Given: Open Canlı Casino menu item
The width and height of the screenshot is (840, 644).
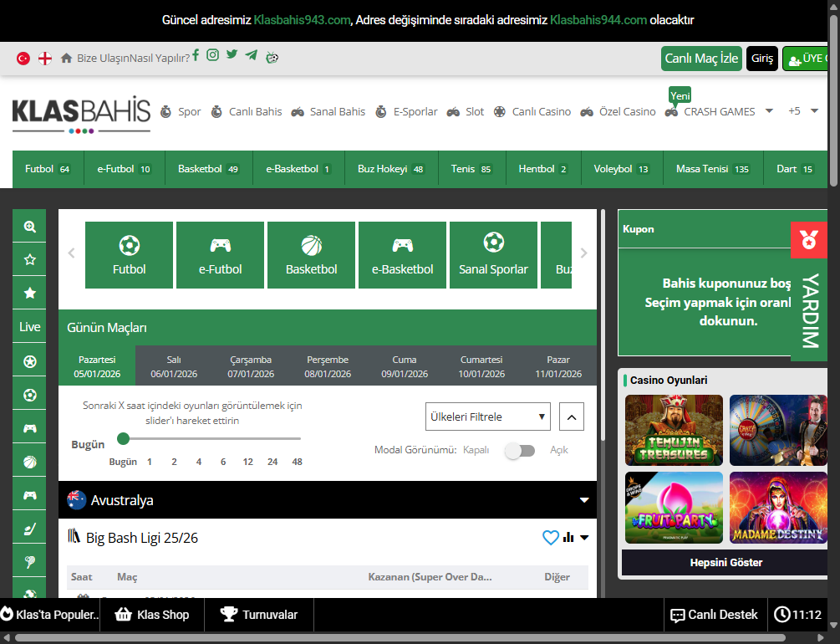Looking at the screenshot, I should click(532, 111).
